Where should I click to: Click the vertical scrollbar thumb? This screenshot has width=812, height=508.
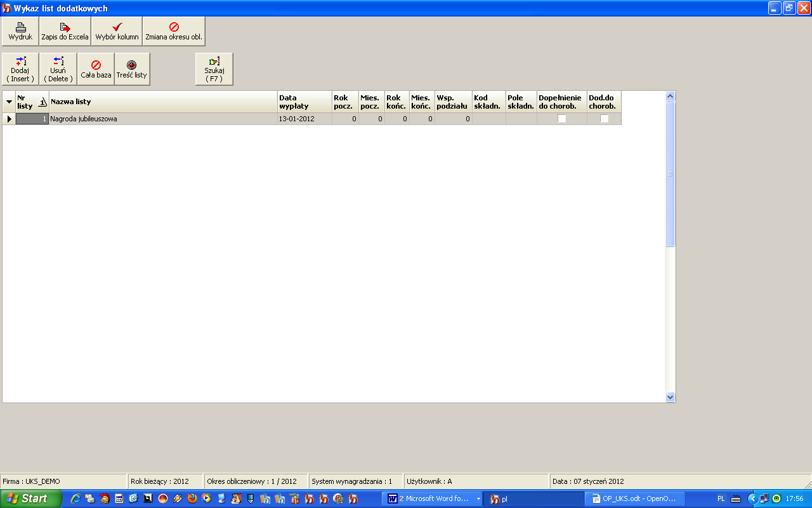pyautogui.click(x=671, y=174)
